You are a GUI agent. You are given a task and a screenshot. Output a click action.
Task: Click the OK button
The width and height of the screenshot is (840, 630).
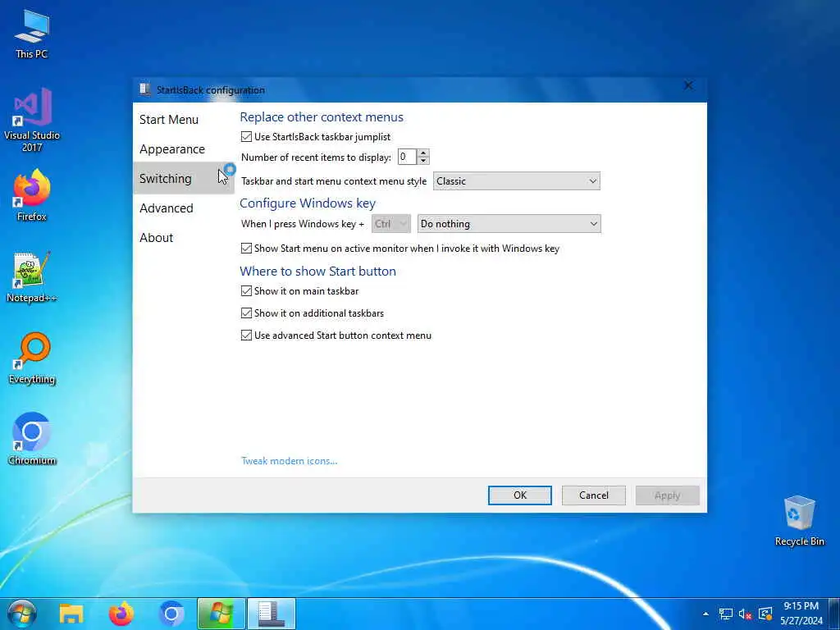click(x=519, y=495)
